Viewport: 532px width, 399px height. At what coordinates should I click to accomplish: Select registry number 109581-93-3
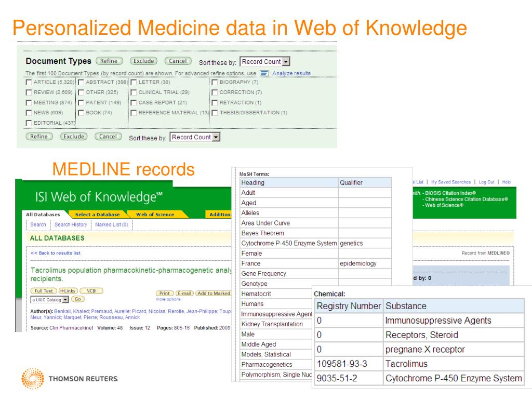(349, 364)
